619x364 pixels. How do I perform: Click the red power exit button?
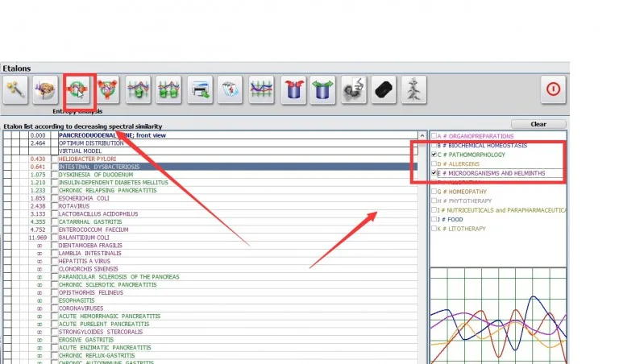coord(553,89)
